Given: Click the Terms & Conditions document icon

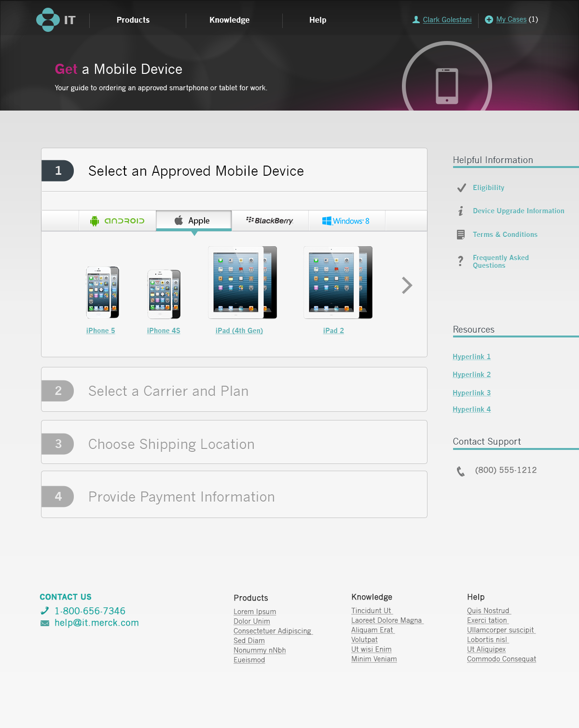Looking at the screenshot, I should point(461,235).
